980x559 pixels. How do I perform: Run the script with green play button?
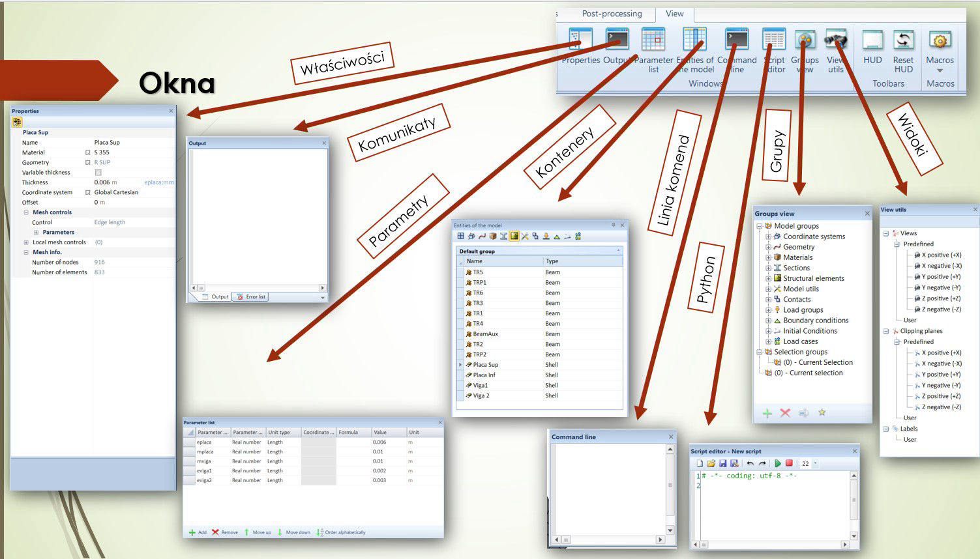point(777,463)
